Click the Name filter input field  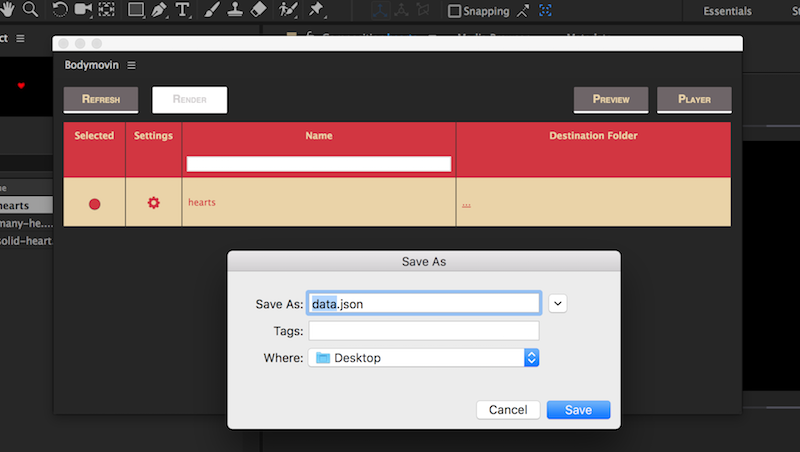click(x=319, y=164)
